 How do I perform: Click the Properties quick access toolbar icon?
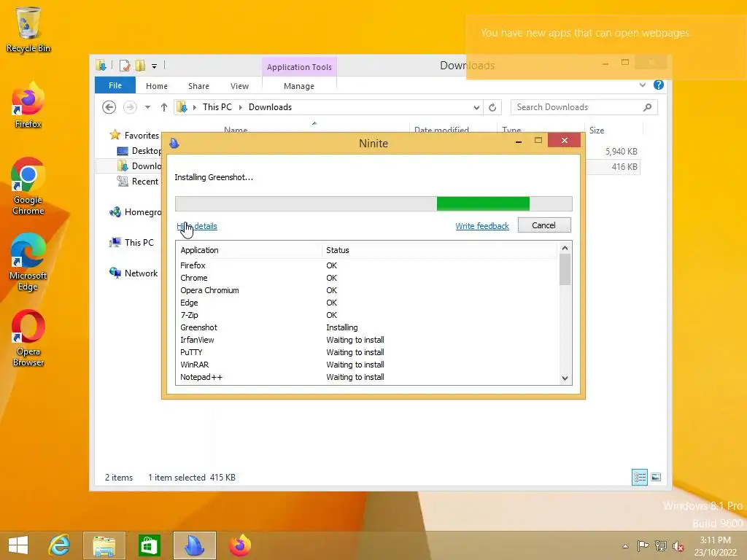point(125,66)
